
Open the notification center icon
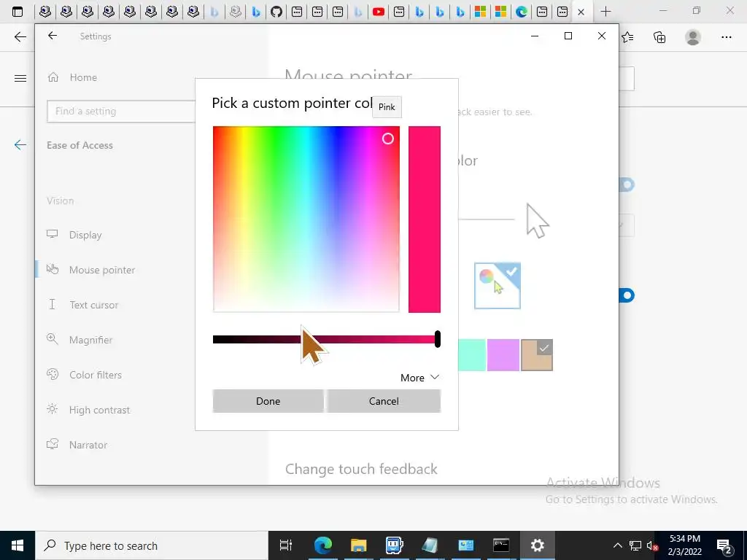point(724,545)
